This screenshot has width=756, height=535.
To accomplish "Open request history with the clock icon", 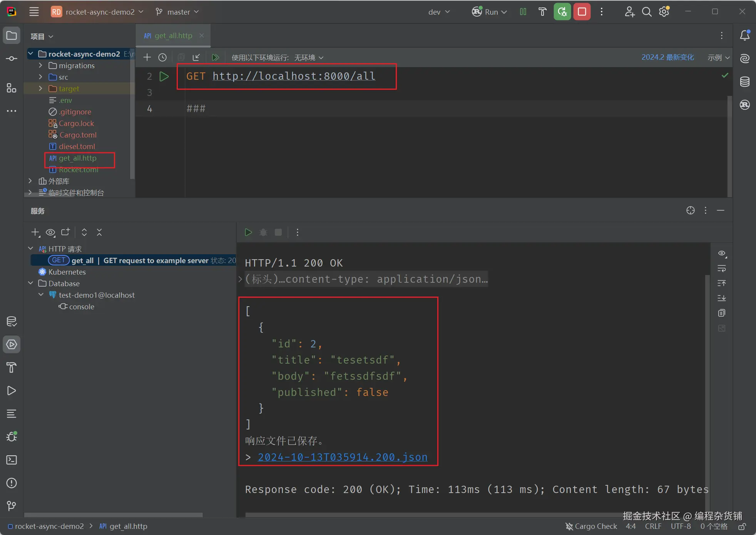I will point(162,57).
